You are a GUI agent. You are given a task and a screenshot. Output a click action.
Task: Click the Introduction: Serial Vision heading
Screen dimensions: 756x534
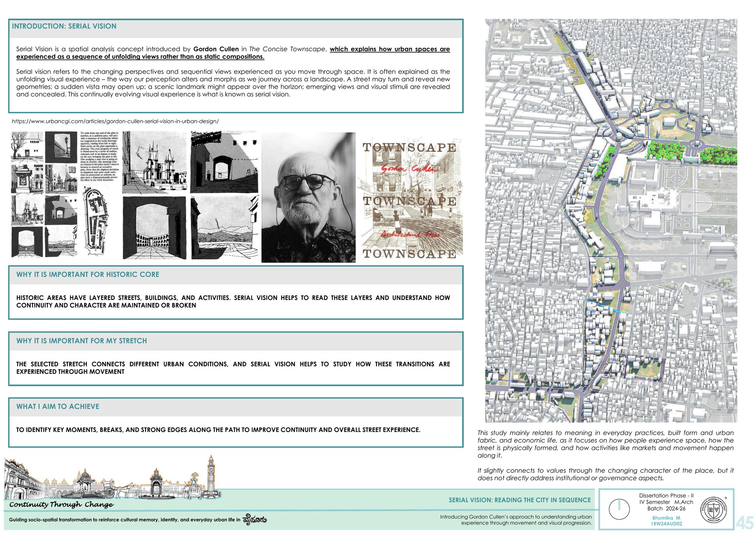(x=64, y=26)
